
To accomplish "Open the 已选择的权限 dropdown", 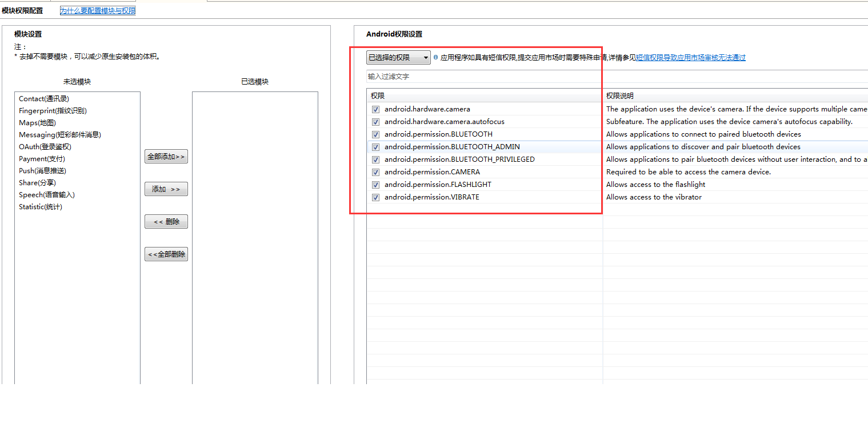I will (398, 57).
